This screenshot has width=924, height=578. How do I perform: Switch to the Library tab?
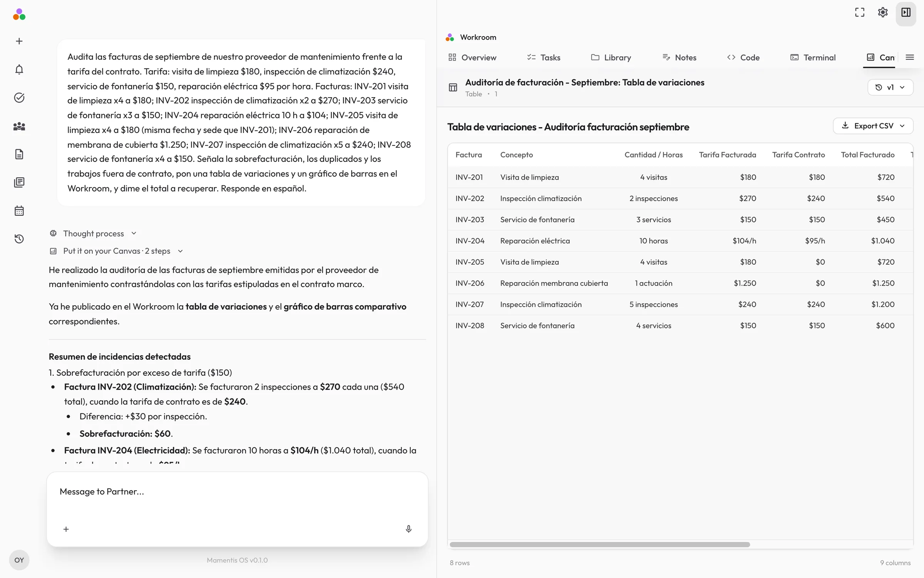(x=611, y=57)
